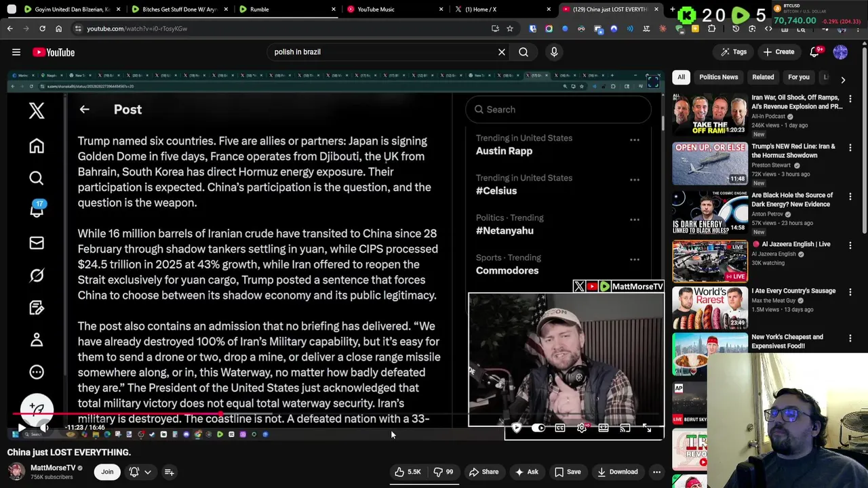Select the Related chip
868x488 pixels.
(763, 77)
